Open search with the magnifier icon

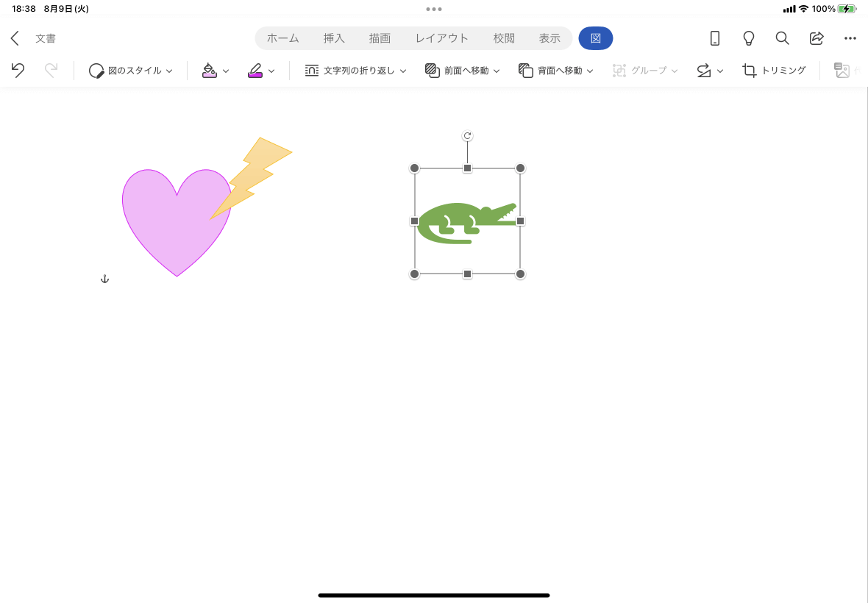[782, 38]
